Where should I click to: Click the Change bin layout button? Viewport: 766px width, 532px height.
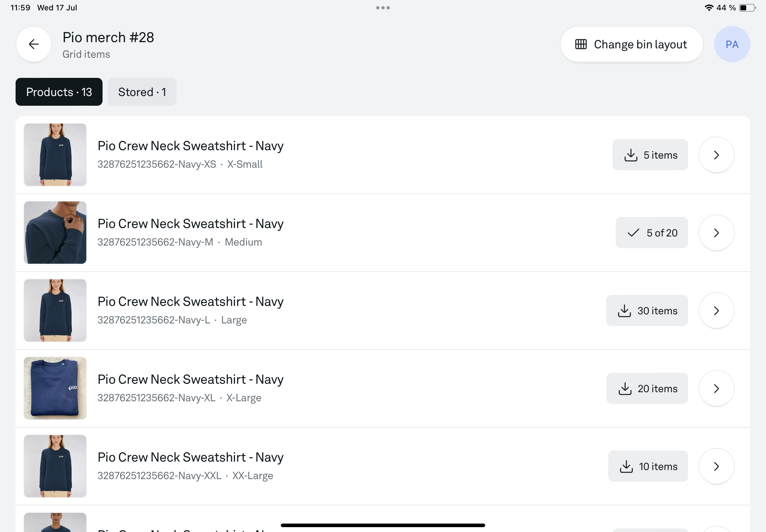(631, 44)
